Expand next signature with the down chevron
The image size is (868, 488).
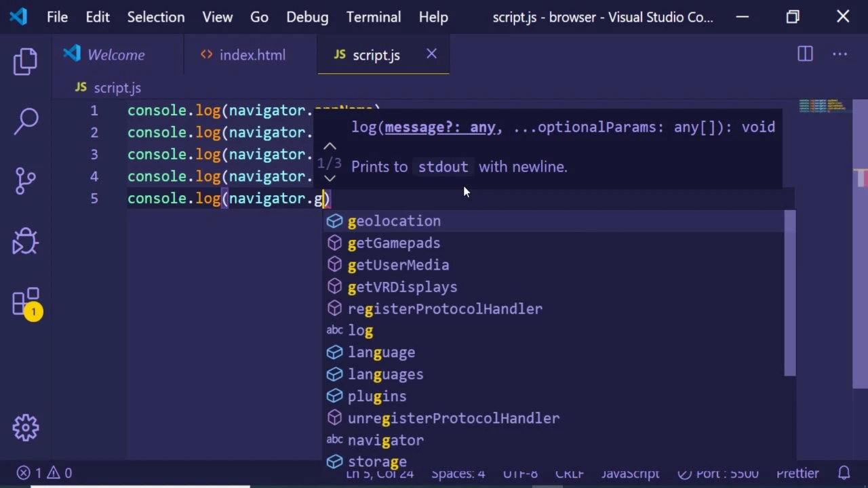click(x=330, y=178)
